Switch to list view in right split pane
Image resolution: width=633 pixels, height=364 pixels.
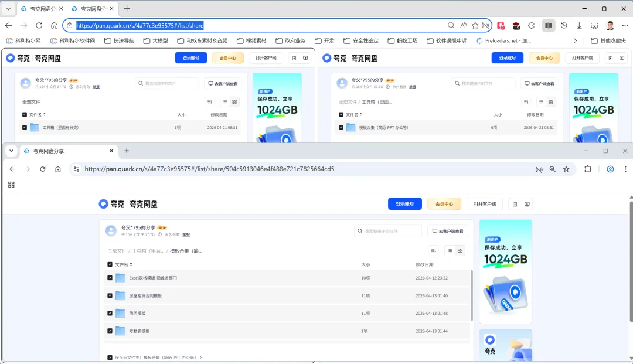(542, 101)
